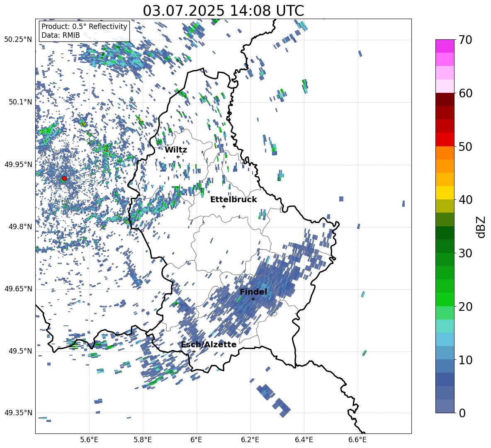Viewport: 491px width, 448px height.
Task: Click the cross marker below Wiltz
Action: [x=178, y=157]
